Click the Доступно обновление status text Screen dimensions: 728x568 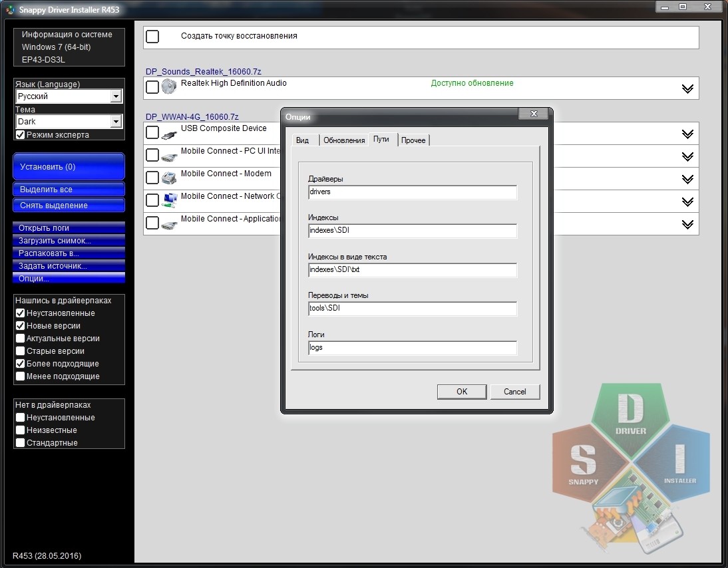(472, 83)
